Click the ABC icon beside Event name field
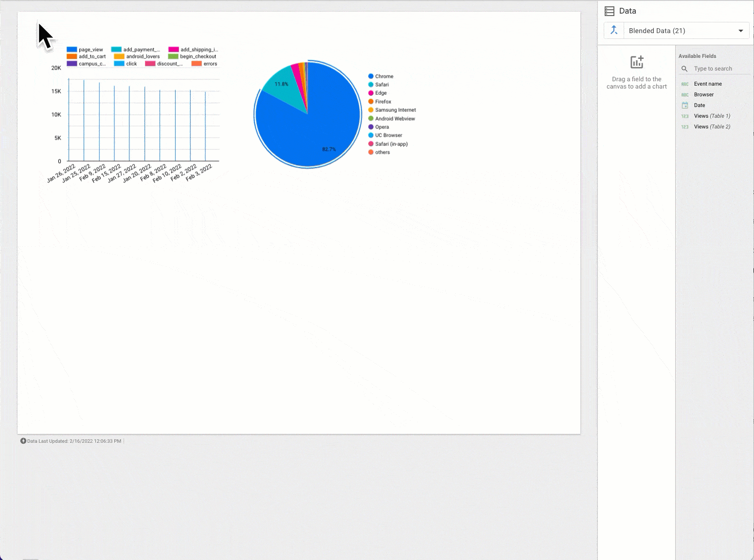 click(x=684, y=84)
